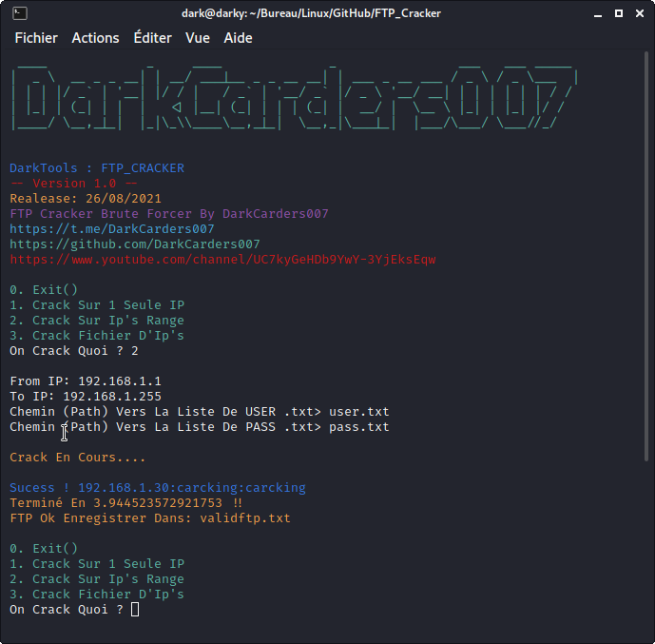Click 'Sucess ! 192.168.1.30:carcking:carcking' line
The image size is (655, 644).
point(158,488)
